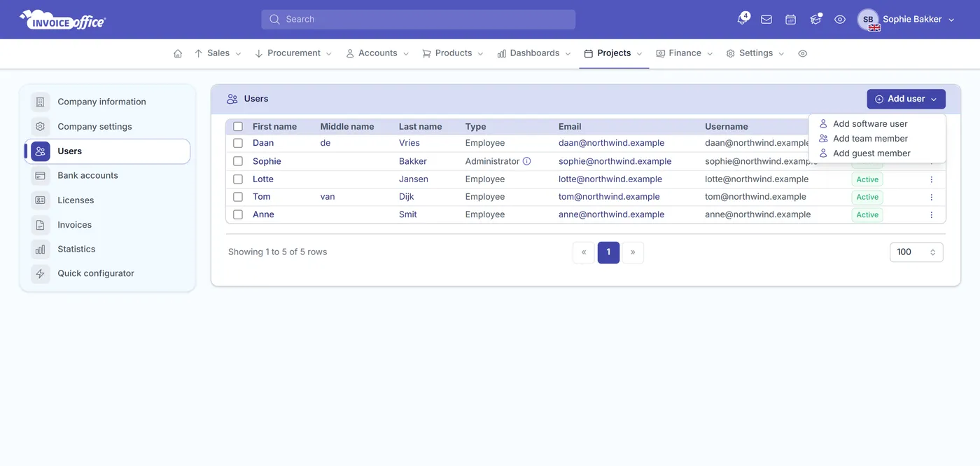The image size is (980, 466).
Task: Open the rows-per-page 100 selector
Action: click(916, 252)
